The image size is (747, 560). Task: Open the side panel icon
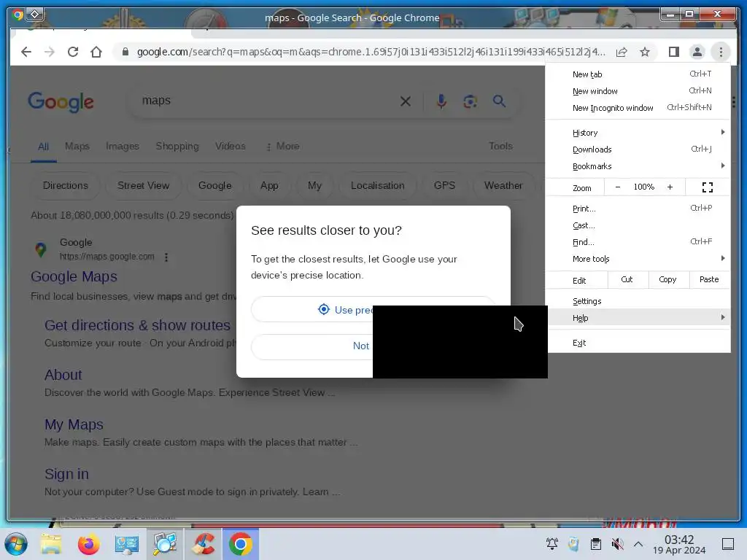673,52
